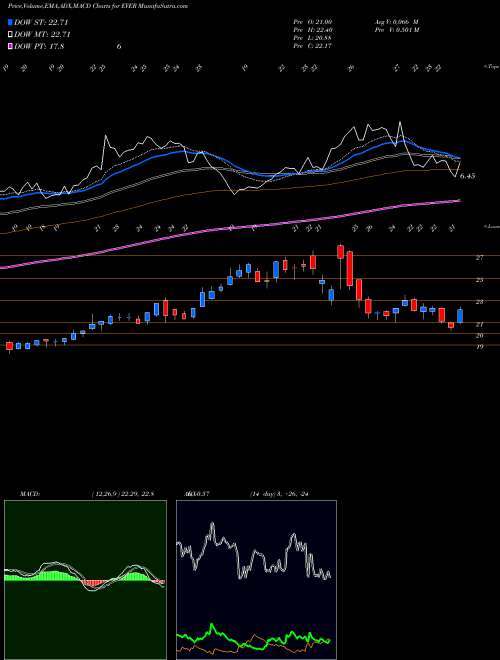
Task: Open the ADX indicator panel
Action: click(256, 579)
